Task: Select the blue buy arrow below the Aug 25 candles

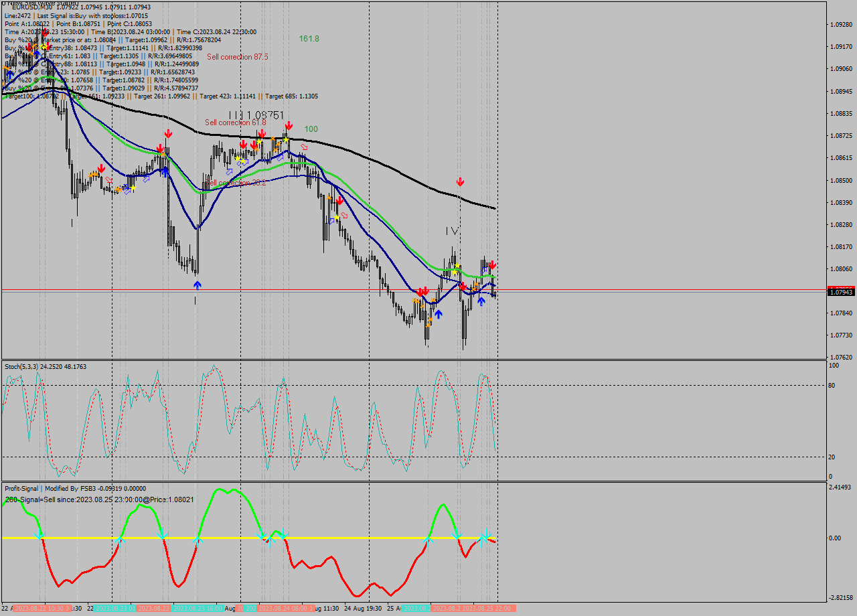Action: [481, 302]
